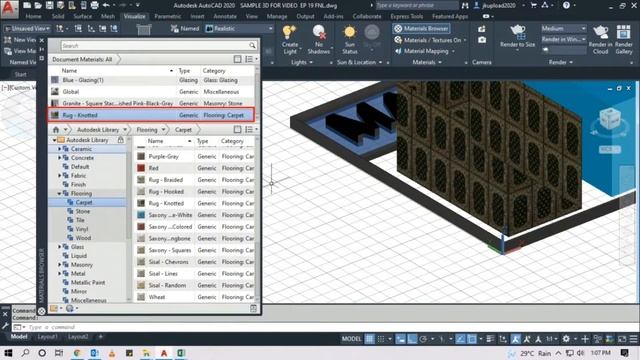The height and width of the screenshot is (360, 640).
Task: Click the home icon in library breadcrumb
Action: click(x=56, y=129)
